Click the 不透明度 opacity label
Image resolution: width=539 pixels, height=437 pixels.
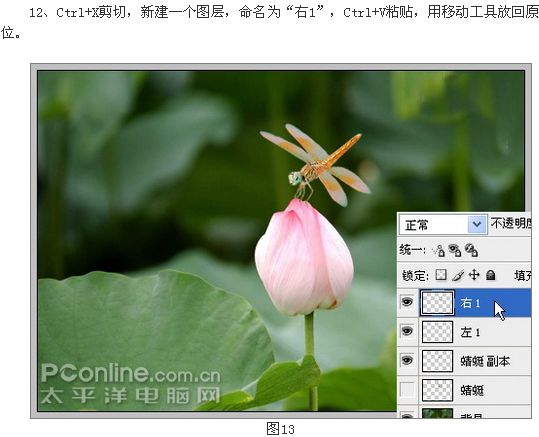(x=511, y=223)
